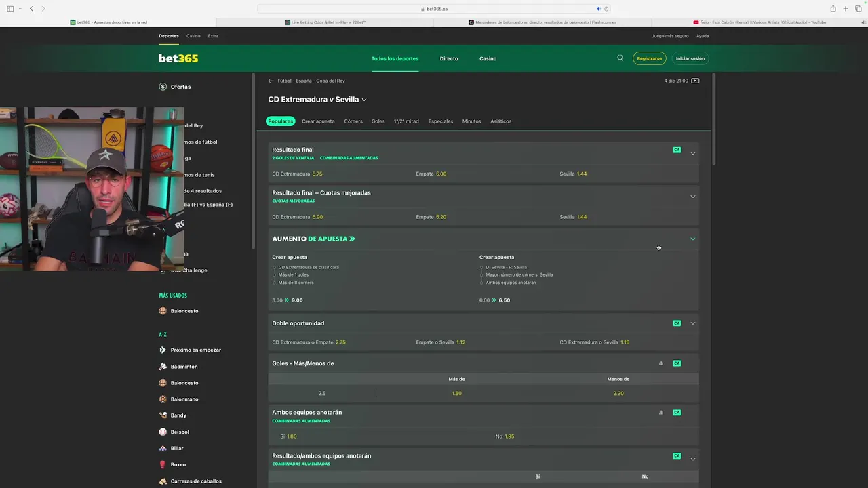Select Menos de 2.5 goals at 2.30
Screen dimensions: 868x488
click(618, 394)
